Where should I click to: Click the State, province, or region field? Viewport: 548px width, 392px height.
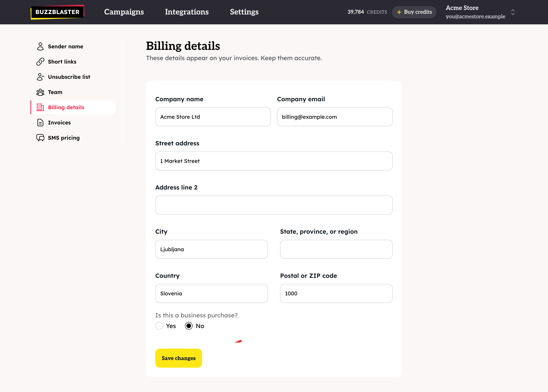336,249
